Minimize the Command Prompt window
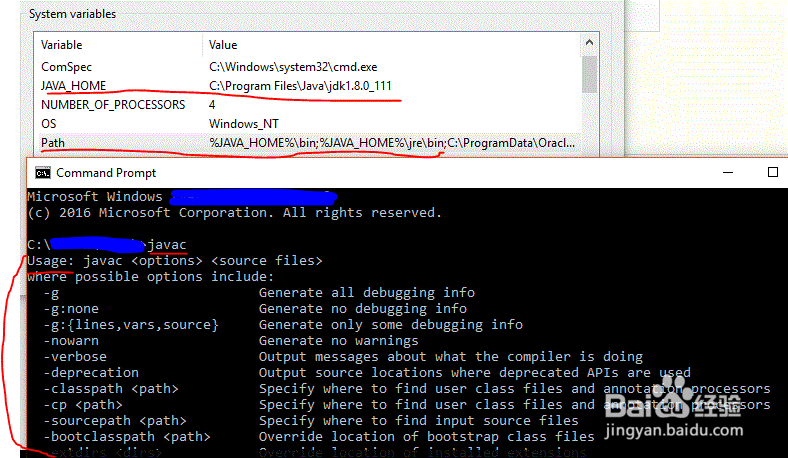 click(728, 172)
